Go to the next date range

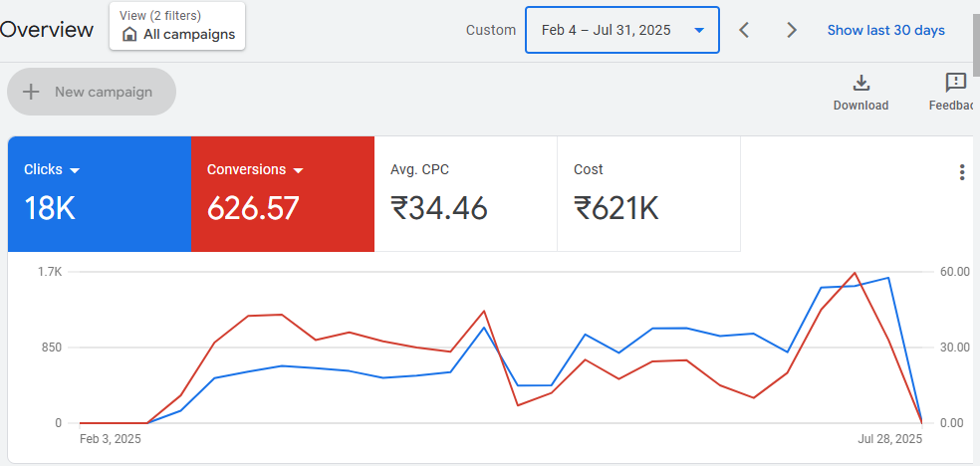pyautogui.click(x=792, y=30)
